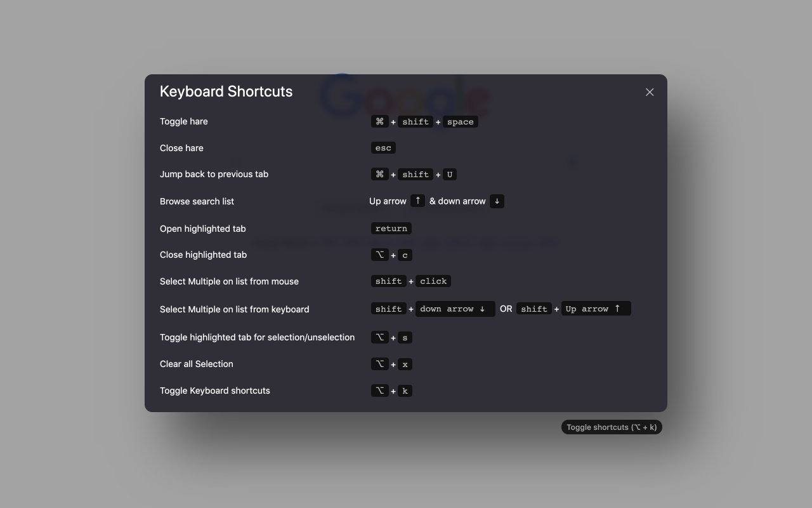Click the Jump back to previous tab label

point(214,174)
